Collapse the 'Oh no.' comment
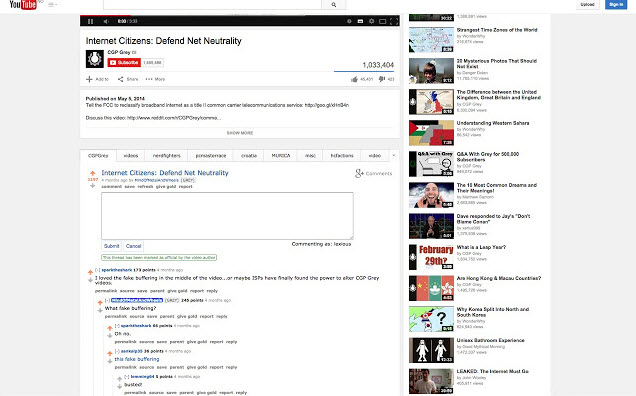Viewport: 636px width, 396px height. click(117, 326)
